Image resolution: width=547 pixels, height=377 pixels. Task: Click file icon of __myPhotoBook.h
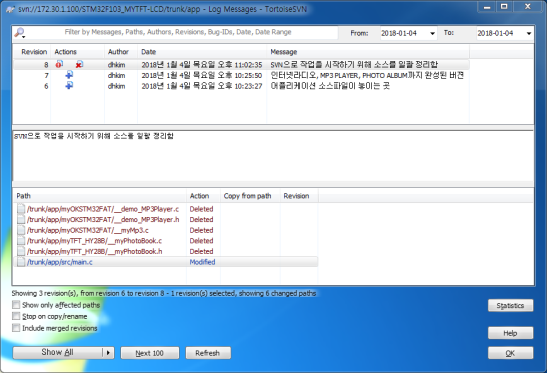(x=21, y=251)
